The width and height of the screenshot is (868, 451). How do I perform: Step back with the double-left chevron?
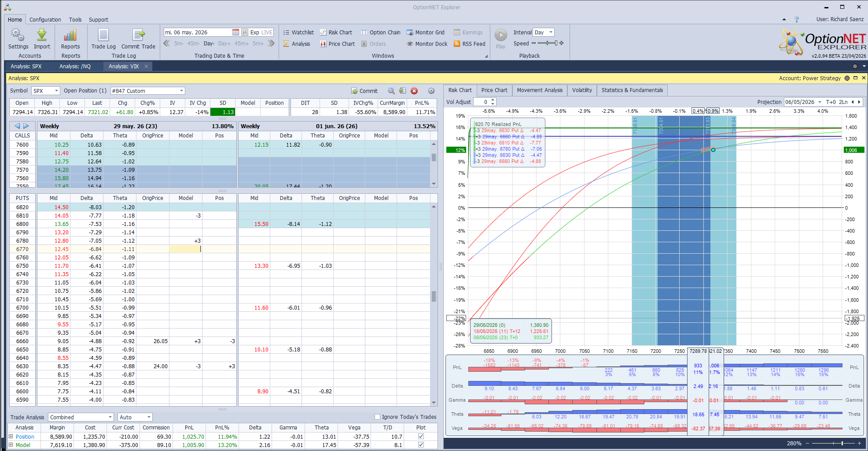(x=166, y=43)
